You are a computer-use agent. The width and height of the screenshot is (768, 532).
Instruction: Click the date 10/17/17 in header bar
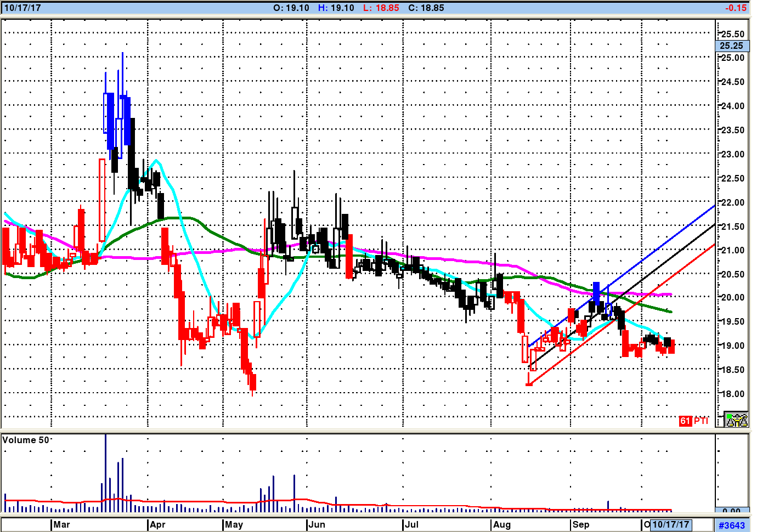tap(22, 8)
